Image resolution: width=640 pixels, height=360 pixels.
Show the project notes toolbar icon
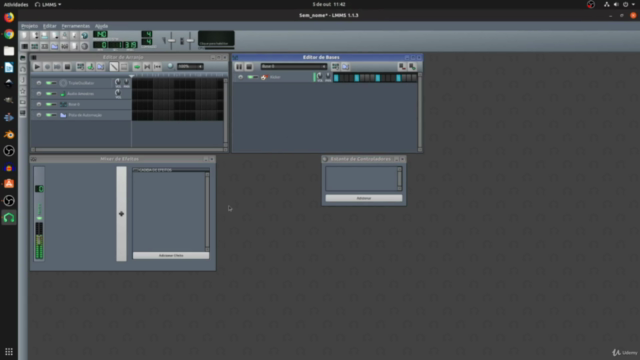pos(74,46)
